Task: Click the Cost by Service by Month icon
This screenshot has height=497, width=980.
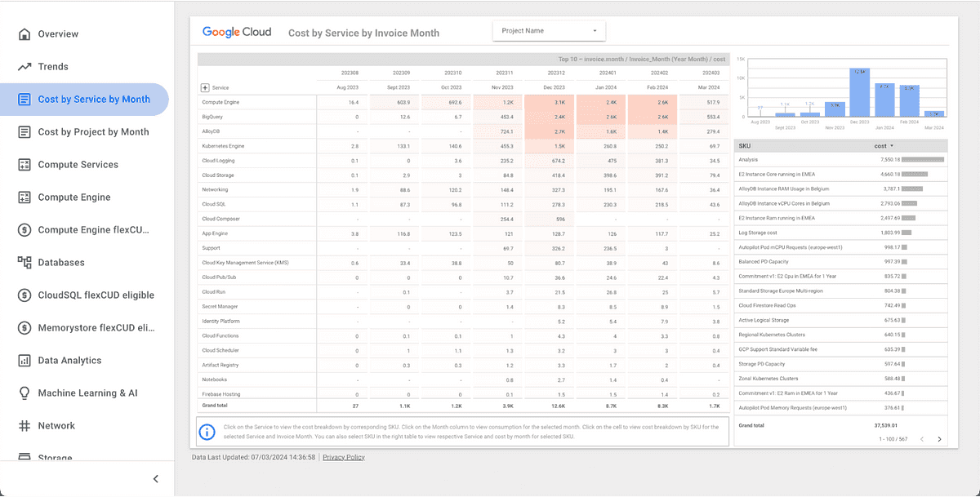Action: tap(24, 100)
